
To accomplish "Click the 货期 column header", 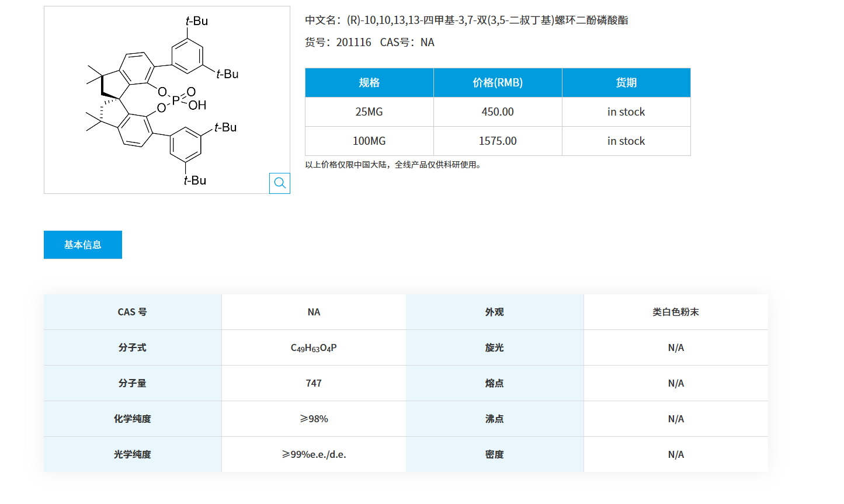I will (626, 82).
